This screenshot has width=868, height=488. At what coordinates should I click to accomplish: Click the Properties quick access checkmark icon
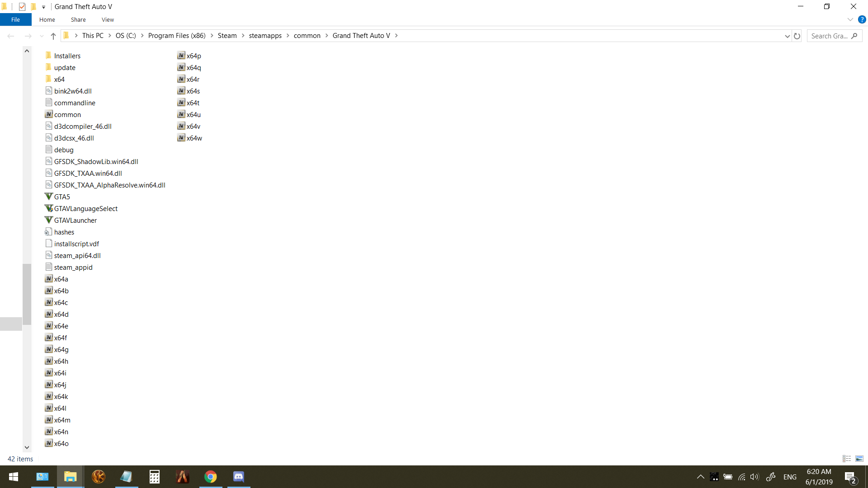[22, 7]
